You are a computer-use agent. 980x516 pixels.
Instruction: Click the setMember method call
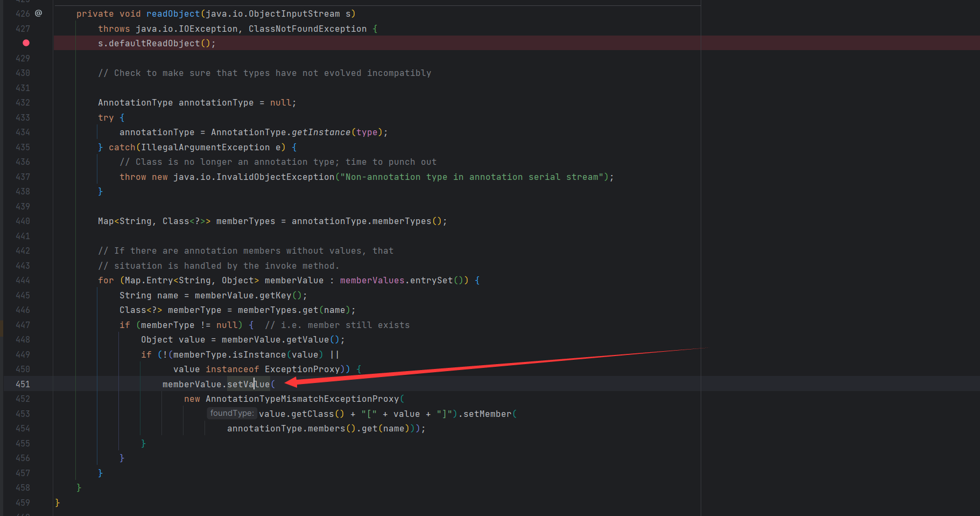[x=487, y=414]
